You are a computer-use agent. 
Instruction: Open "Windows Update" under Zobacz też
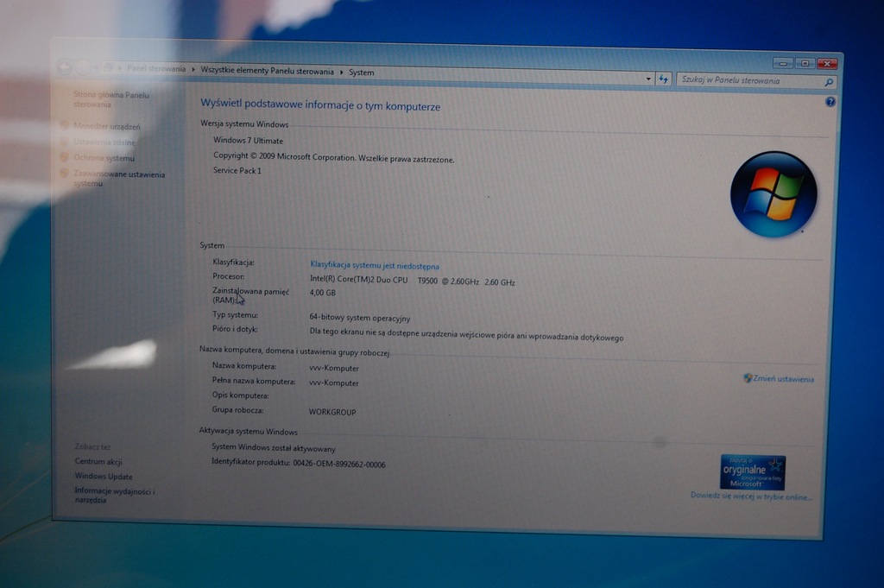tap(104, 477)
